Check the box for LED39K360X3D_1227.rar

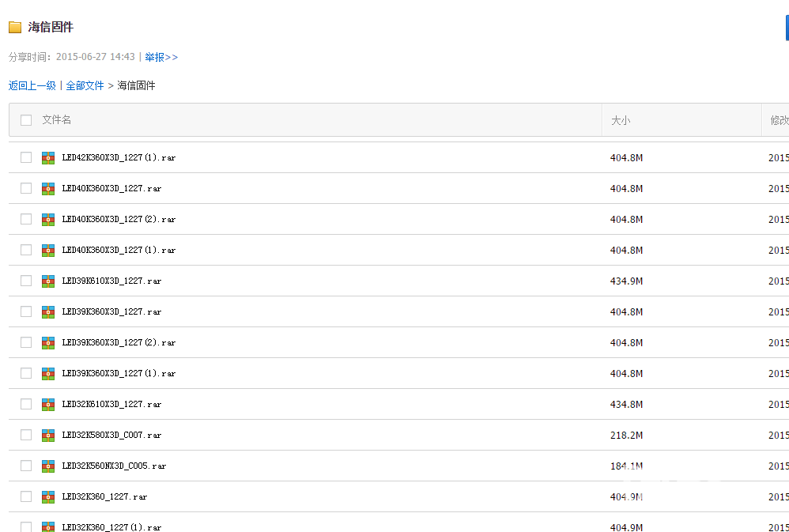tap(26, 311)
